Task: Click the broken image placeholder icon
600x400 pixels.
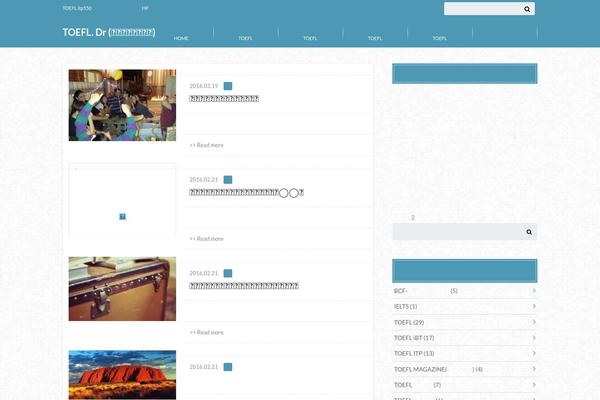Action: [122, 217]
